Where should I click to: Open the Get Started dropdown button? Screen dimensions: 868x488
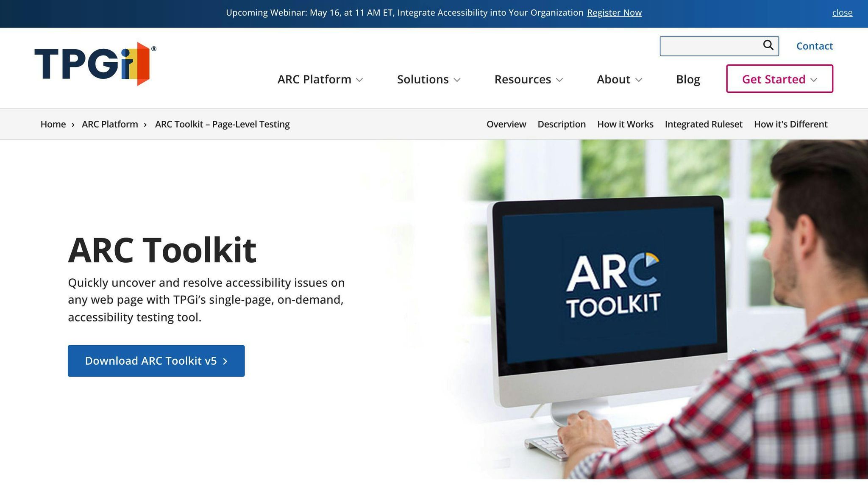click(779, 79)
